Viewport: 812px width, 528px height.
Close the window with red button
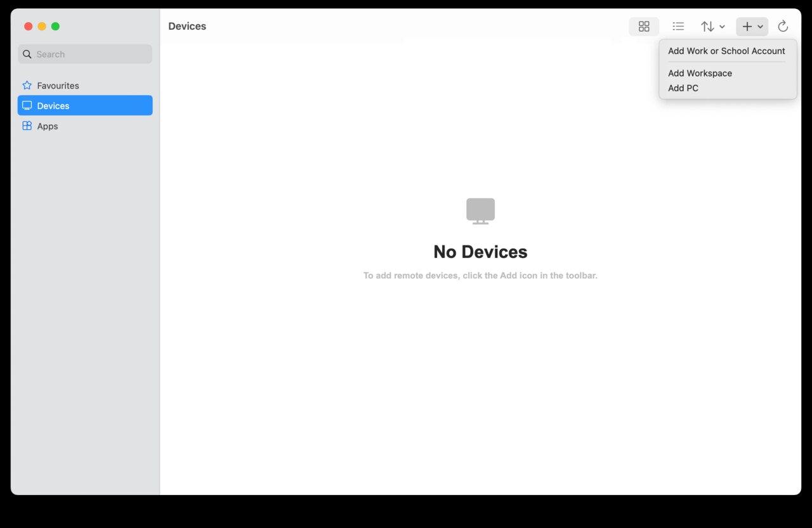[x=28, y=26]
